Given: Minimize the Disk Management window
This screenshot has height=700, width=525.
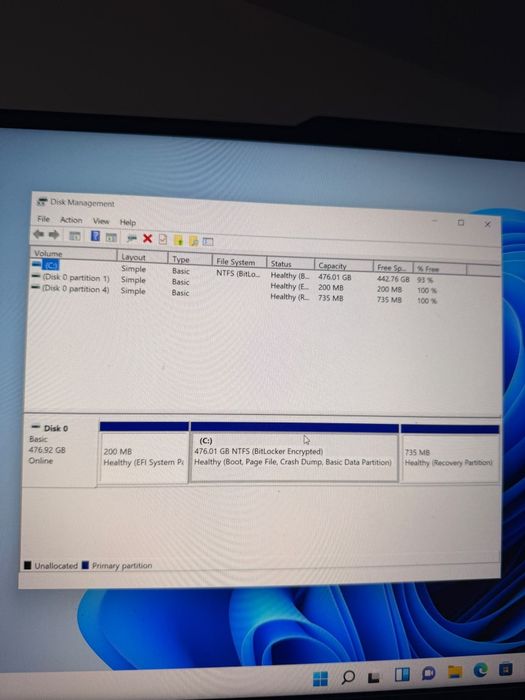Looking at the screenshot, I should click(434, 221).
